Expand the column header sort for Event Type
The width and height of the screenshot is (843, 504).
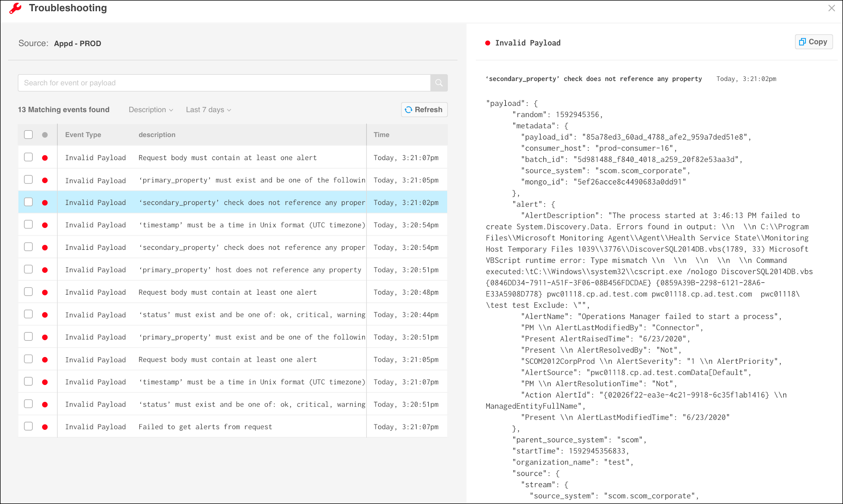point(83,135)
